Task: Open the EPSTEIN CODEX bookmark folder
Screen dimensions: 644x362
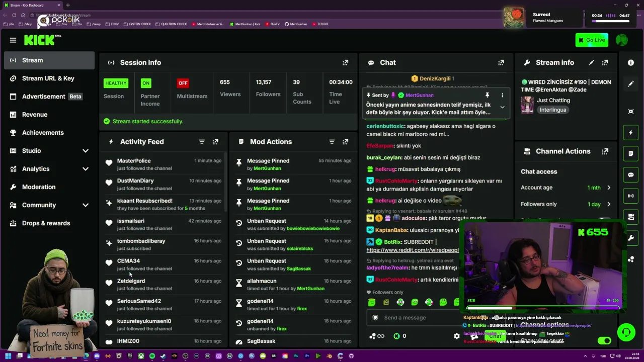Action: 136,24
